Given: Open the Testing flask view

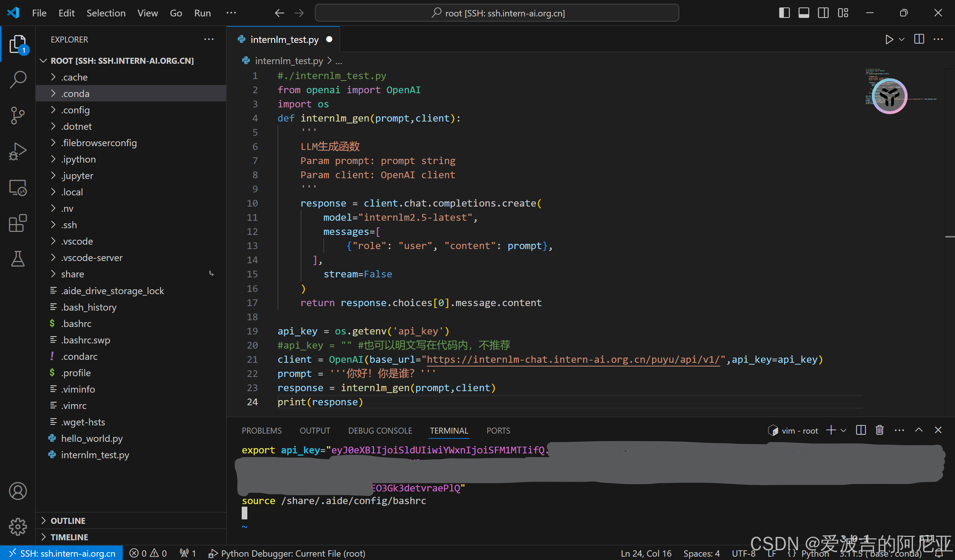Looking at the screenshot, I should point(18,259).
